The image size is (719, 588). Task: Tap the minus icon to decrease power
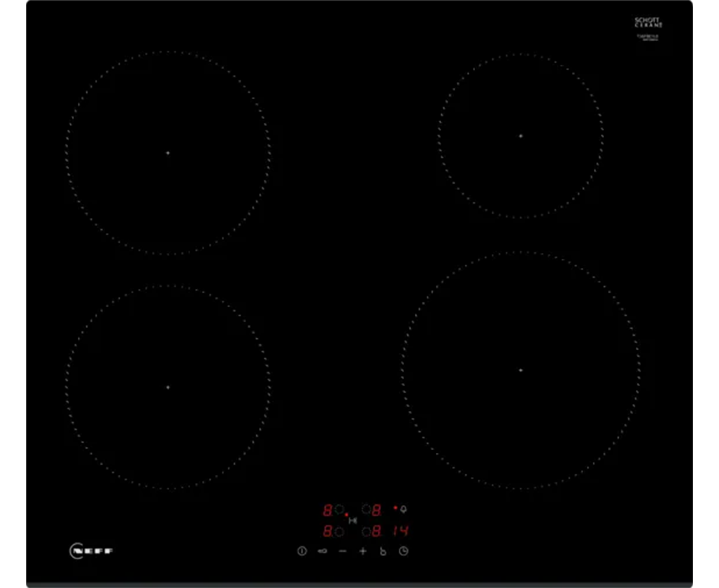[x=343, y=551]
